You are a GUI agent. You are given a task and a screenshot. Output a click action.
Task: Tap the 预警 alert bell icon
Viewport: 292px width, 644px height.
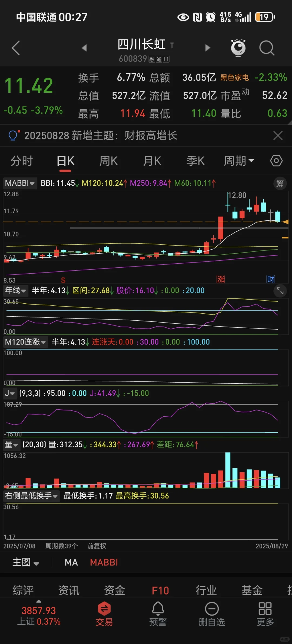pos(158,614)
